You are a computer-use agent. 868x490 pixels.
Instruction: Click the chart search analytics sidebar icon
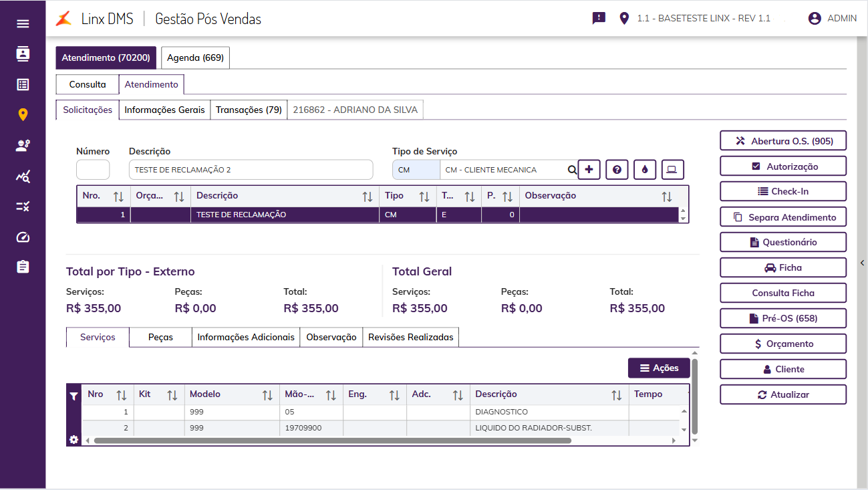23,176
